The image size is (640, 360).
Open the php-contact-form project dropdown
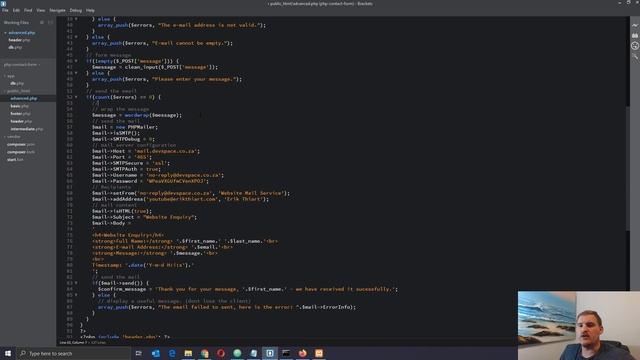click(x=22, y=64)
